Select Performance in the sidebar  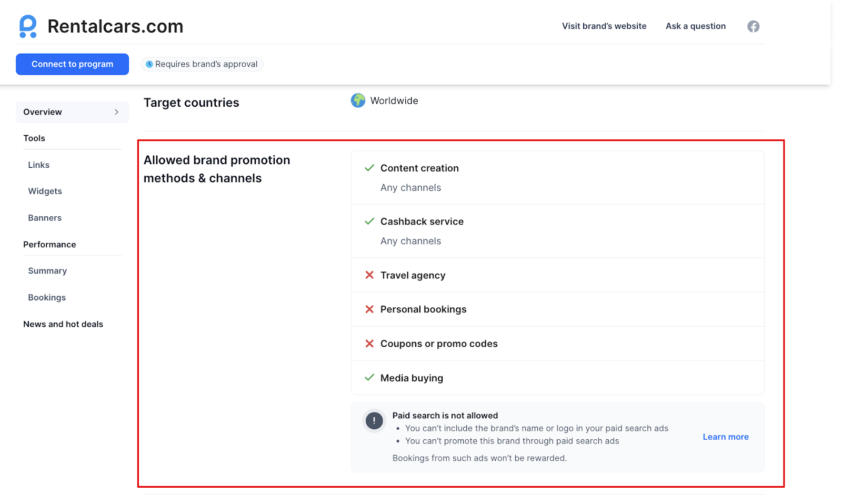49,245
